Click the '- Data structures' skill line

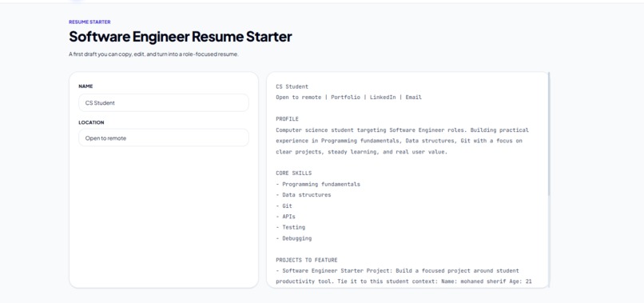(304, 195)
